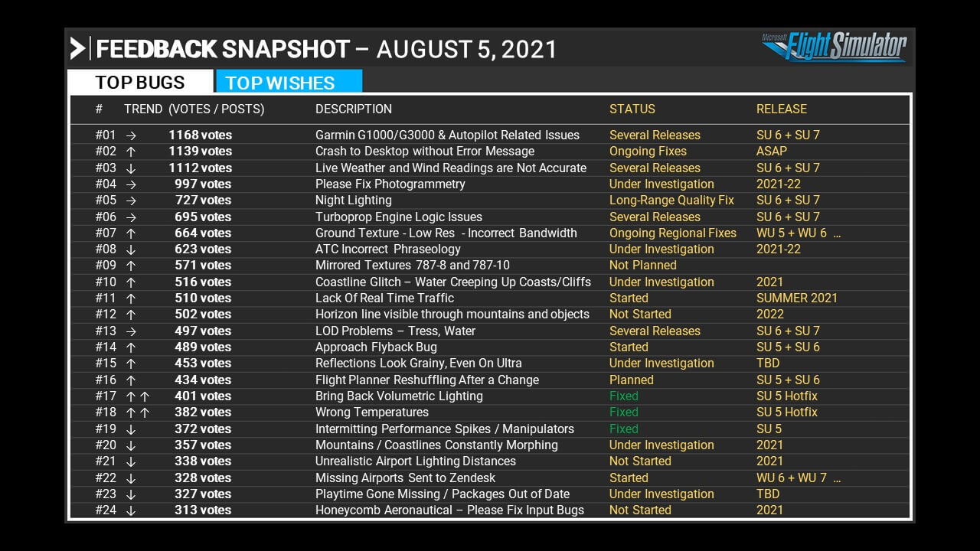Click the STATUS column header
The height and width of the screenshot is (551, 980).
(632, 109)
